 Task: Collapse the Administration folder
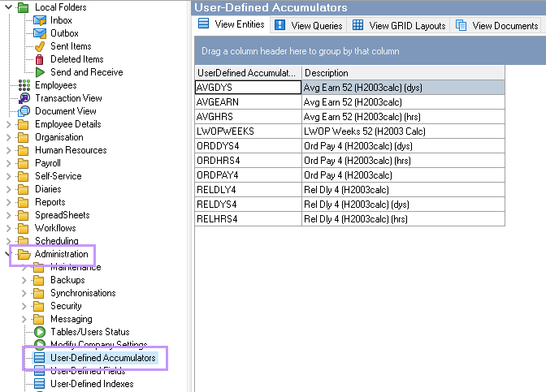(x=9, y=254)
